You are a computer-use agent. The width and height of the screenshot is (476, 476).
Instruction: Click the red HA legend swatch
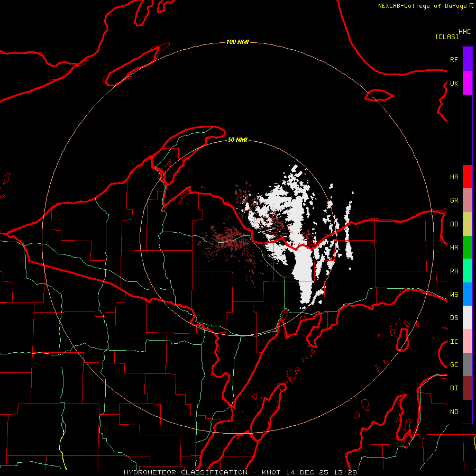click(x=467, y=177)
